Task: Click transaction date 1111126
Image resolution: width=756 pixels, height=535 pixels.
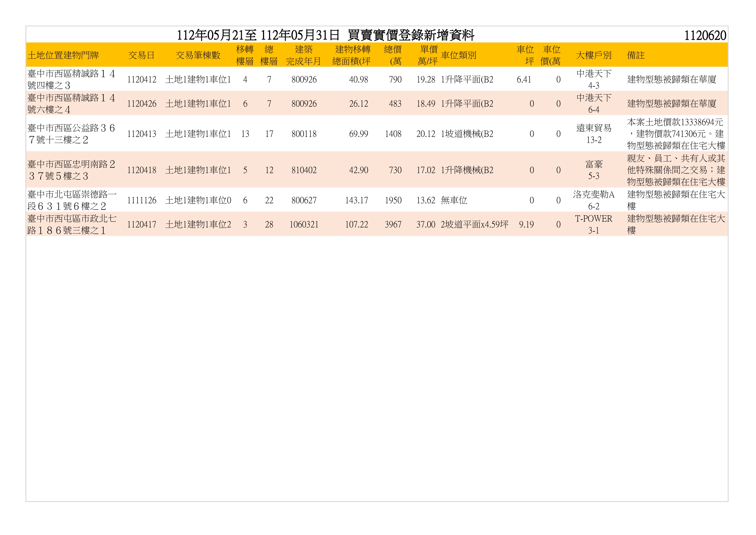Action: (x=142, y=200)
